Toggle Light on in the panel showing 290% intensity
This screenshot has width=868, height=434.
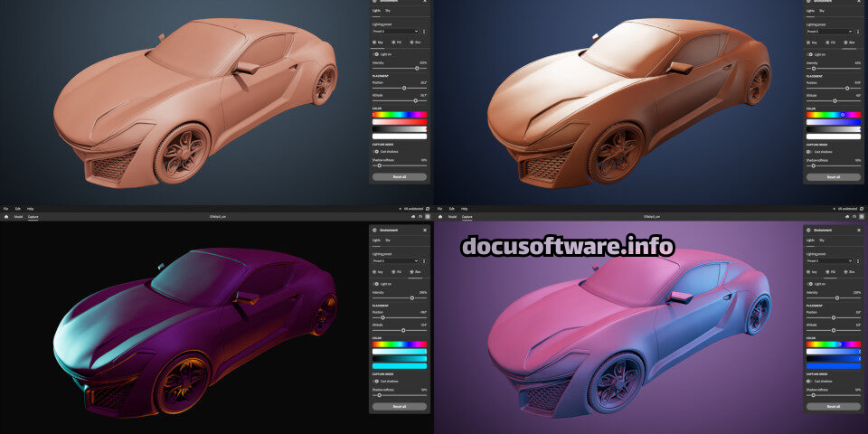point(376,284)
